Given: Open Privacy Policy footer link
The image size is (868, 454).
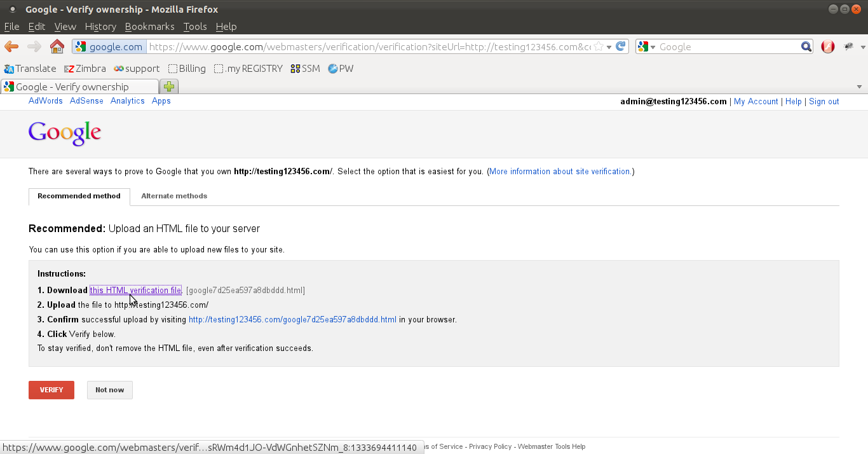Looking at the screenshot, I should point(491,446).
